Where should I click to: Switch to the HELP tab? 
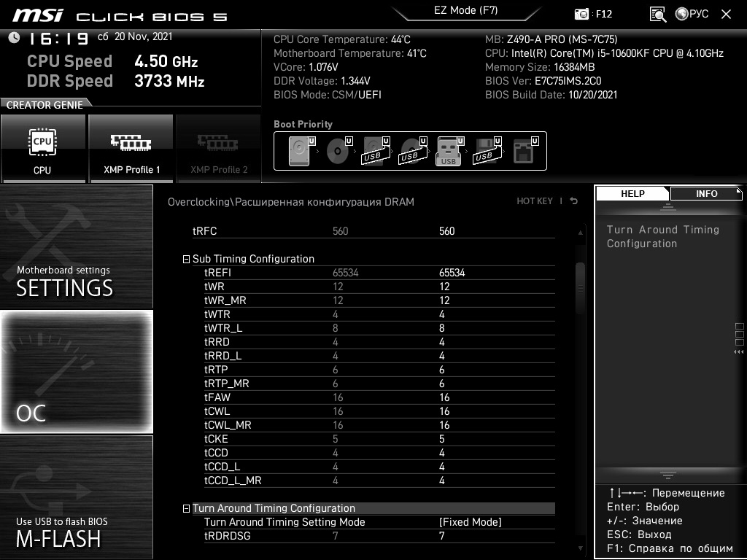tap(632, 193)
